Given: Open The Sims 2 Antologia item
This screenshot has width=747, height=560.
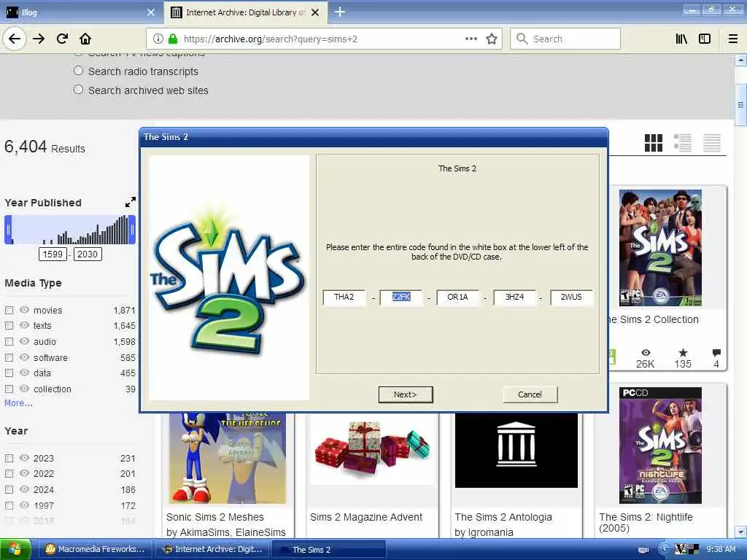Looking at the screenshot, I should pos(503,517).
